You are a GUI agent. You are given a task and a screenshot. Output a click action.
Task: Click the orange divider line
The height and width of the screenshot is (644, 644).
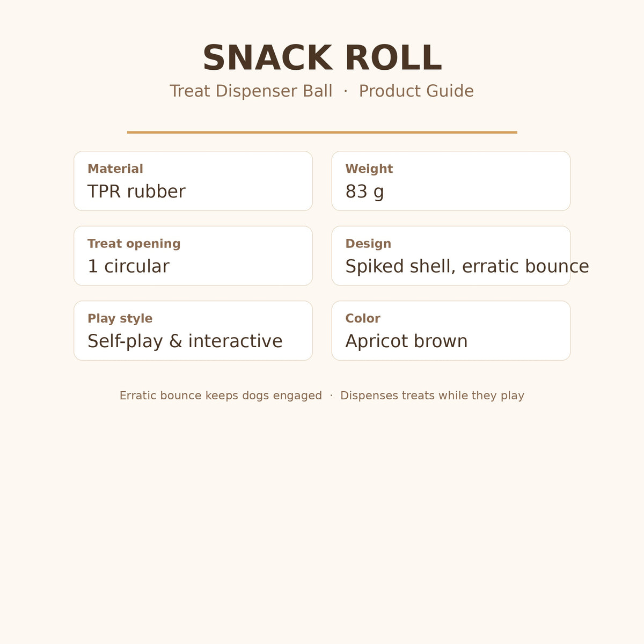(322, 132)
